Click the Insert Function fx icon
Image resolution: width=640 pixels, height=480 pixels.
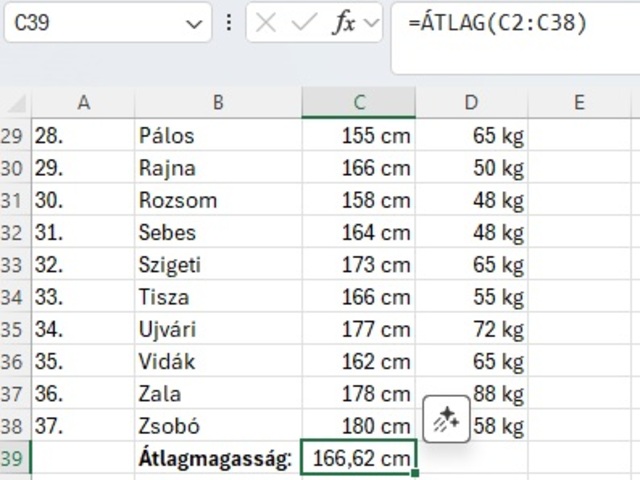pyautogui.click(x=343, y=23)
